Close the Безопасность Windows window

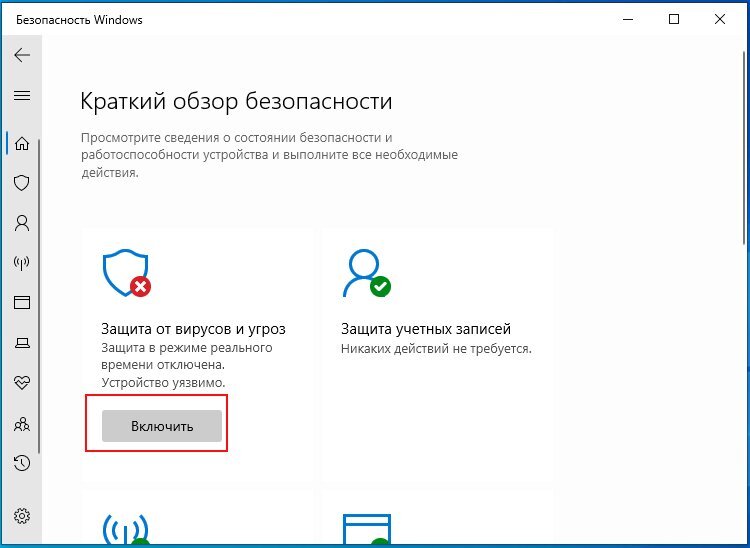(719, 20)
